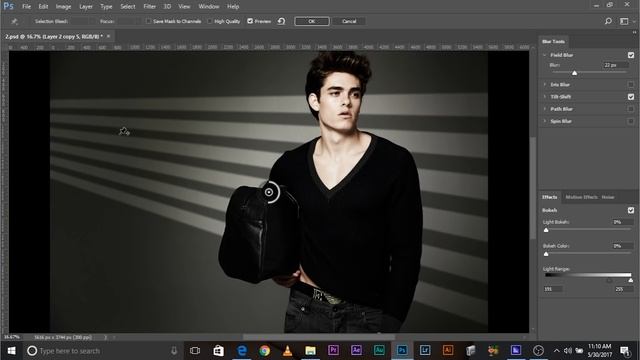Enable the Iris Blur checkbox
640x360 pixels.
coord(631,84)
